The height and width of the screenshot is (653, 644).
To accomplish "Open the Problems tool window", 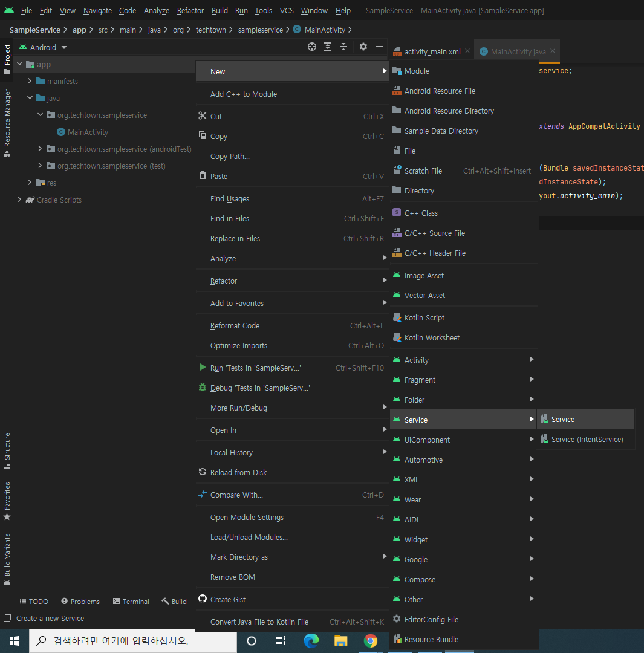I will [80, 602].
